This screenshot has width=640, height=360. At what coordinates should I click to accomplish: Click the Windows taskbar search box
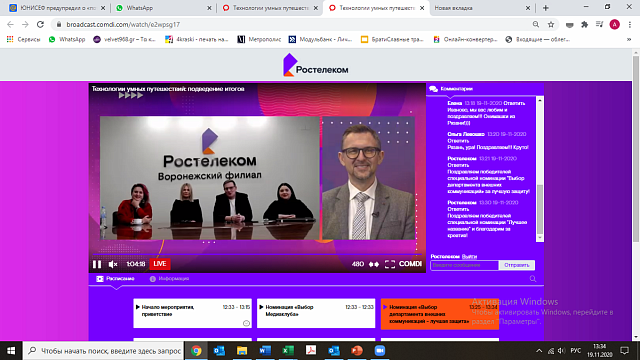point(104,351)
